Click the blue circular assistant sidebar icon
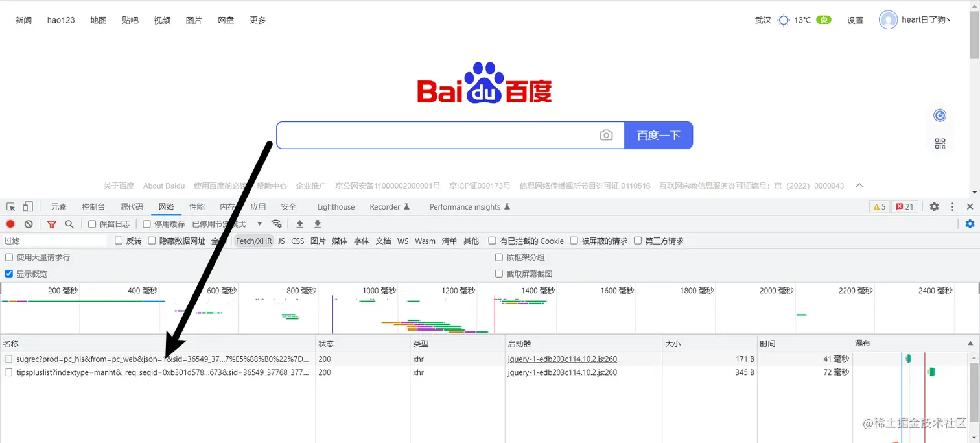The height and width of the screenshot is (443, 980). click(x=940, y=115)
